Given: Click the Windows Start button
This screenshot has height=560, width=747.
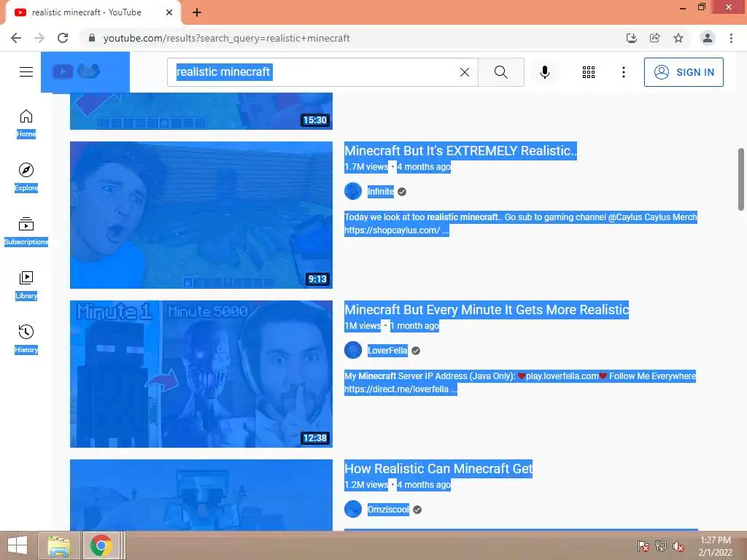Looking at the screenshot, I should [x=18, y=545].
